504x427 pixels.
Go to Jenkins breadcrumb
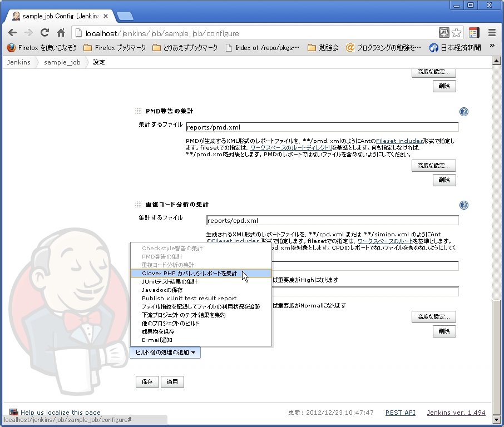coord(19,62)
